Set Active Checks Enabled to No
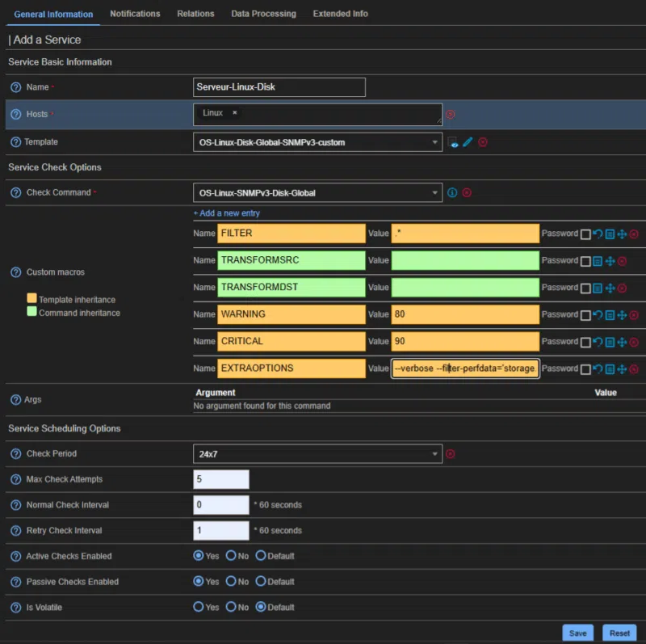 pyautogui.click(x=231, y=556)
